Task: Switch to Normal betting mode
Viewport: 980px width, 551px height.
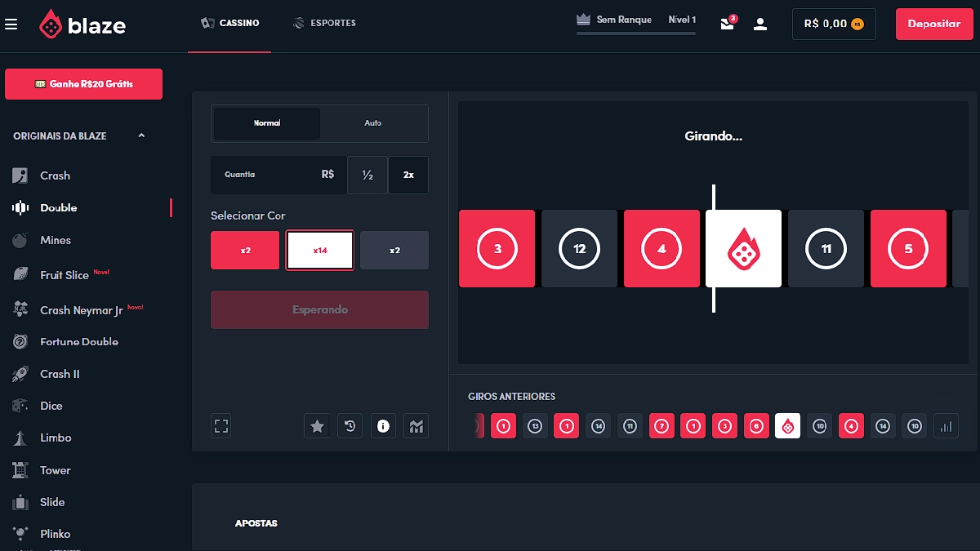Action: tap(267, 123)
